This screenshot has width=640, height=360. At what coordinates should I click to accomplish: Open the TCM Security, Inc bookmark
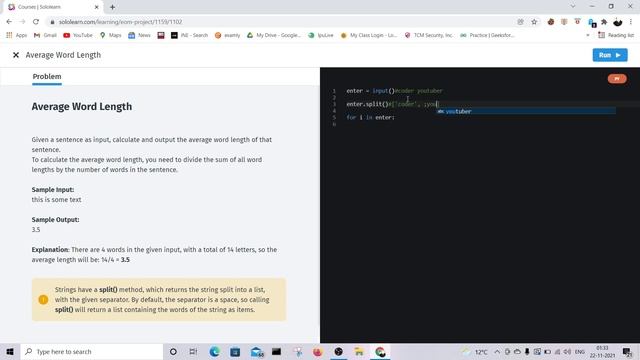tap(429, 36)
